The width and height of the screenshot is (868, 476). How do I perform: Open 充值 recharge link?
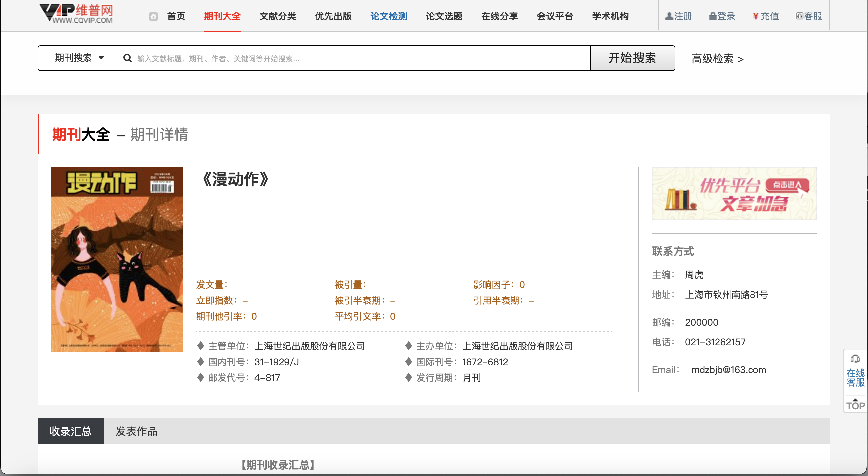(766, 16)
